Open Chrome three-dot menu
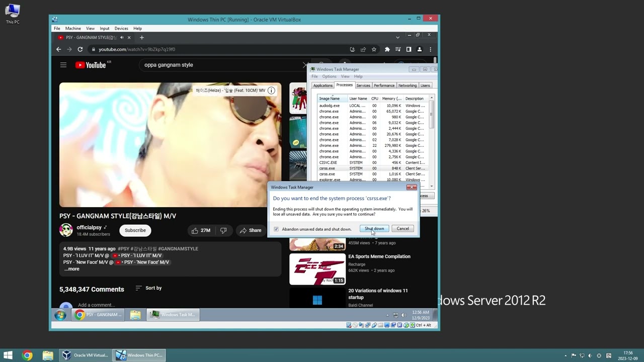This screenshot has height=362, width=644. 430,49
